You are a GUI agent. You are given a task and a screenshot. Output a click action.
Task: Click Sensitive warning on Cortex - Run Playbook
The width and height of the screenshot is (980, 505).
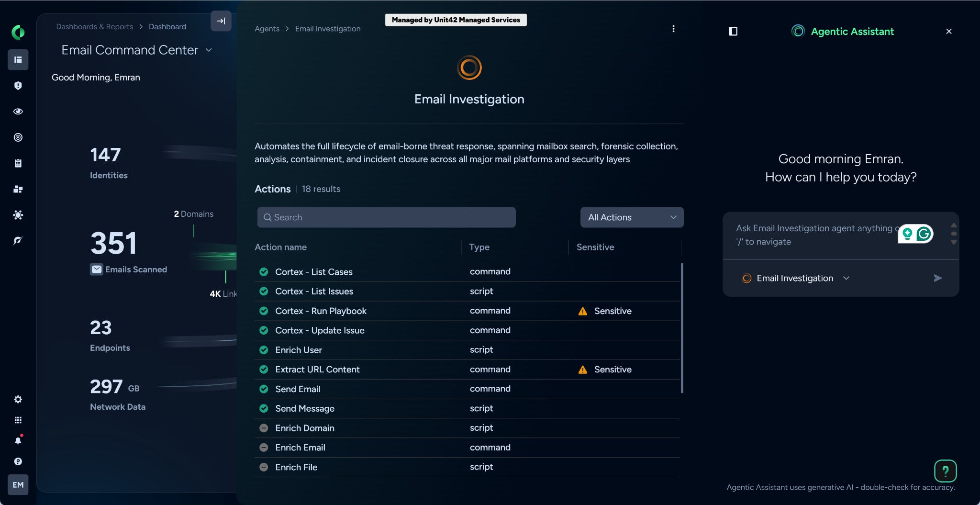(x=605, y=311)
